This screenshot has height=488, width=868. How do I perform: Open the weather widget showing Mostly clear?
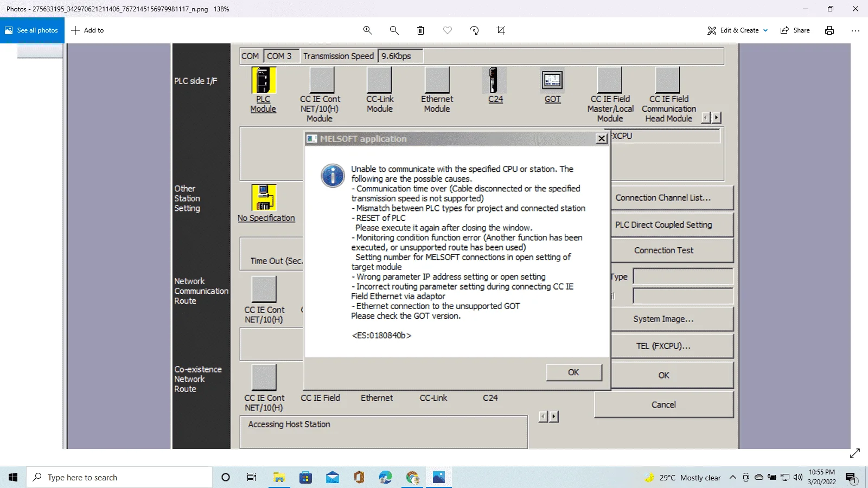pos(682,478)
